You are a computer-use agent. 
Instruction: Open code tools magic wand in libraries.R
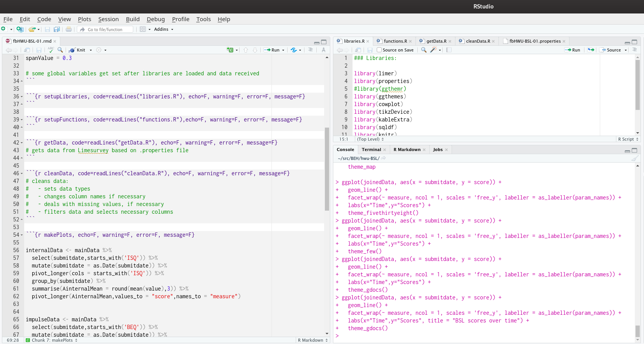[433, 50]
